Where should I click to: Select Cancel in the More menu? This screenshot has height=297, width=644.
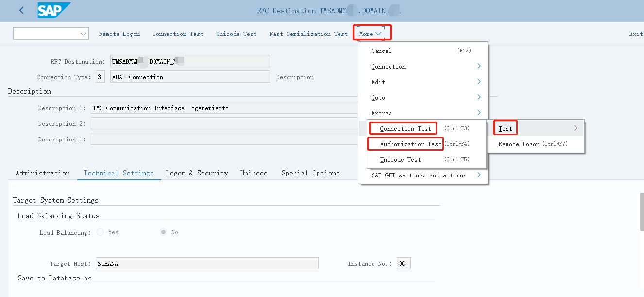click(381, 51)
